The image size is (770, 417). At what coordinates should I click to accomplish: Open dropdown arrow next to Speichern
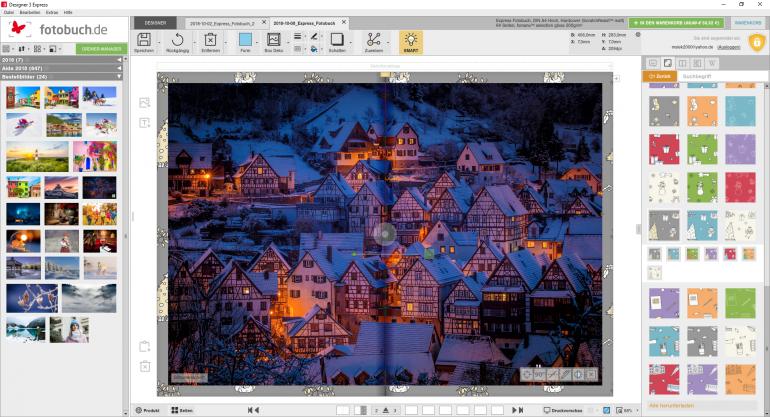159,42
